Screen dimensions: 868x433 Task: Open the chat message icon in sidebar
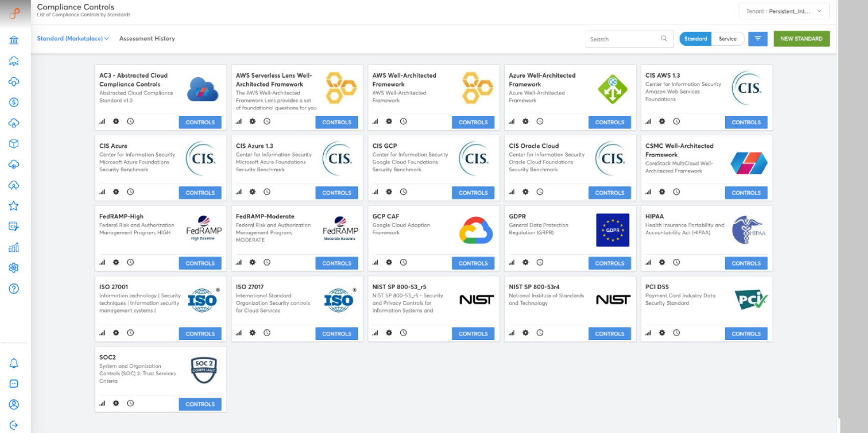[x=14, y=383]
